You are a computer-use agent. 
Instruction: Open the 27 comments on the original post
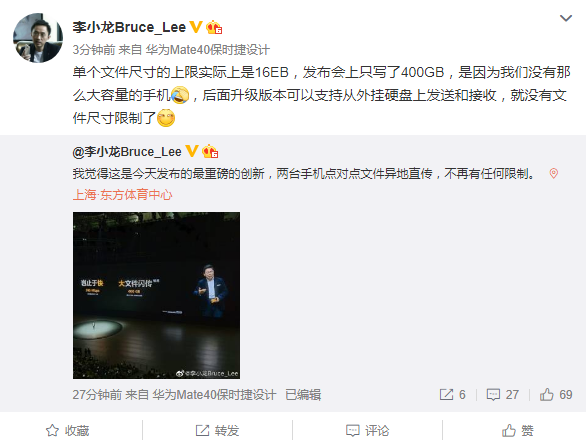pyautogui.click(x=503, y=394)
